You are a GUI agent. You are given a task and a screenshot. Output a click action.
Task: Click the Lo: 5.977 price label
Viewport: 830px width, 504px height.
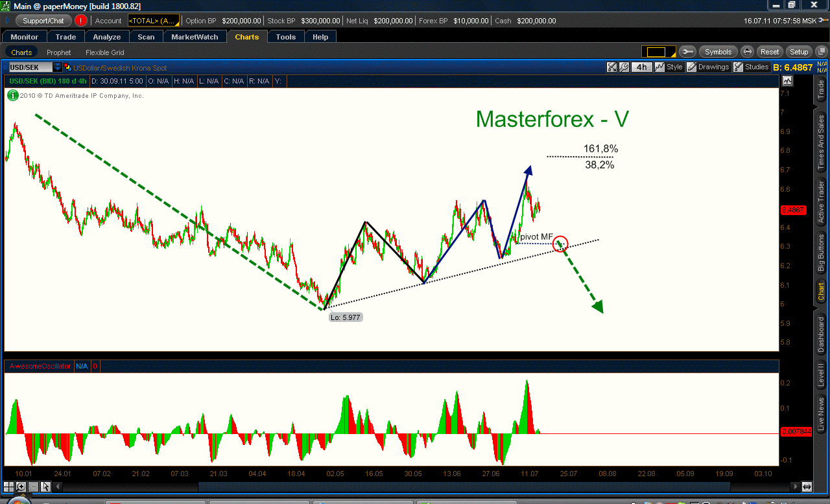(x=345, y=317)
